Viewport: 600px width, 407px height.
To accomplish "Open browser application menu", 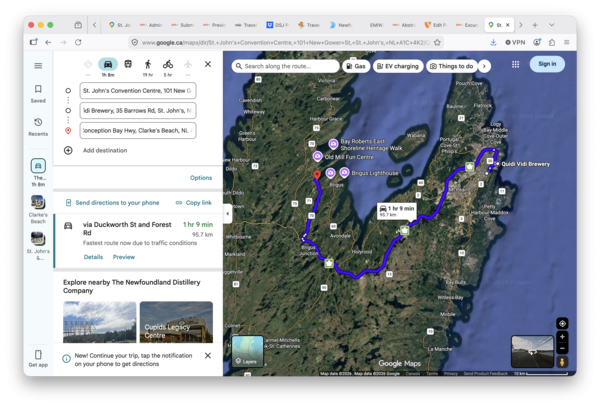I will pyautogui.click(x=567, y=42).
